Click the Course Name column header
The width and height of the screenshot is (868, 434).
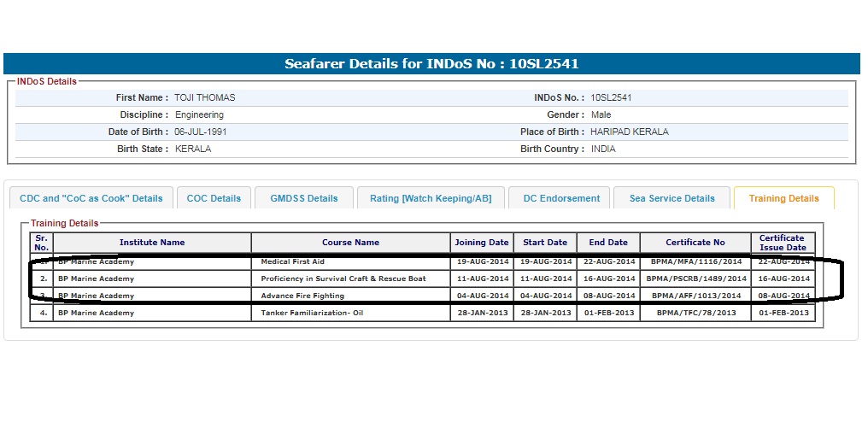click(350, 243)
